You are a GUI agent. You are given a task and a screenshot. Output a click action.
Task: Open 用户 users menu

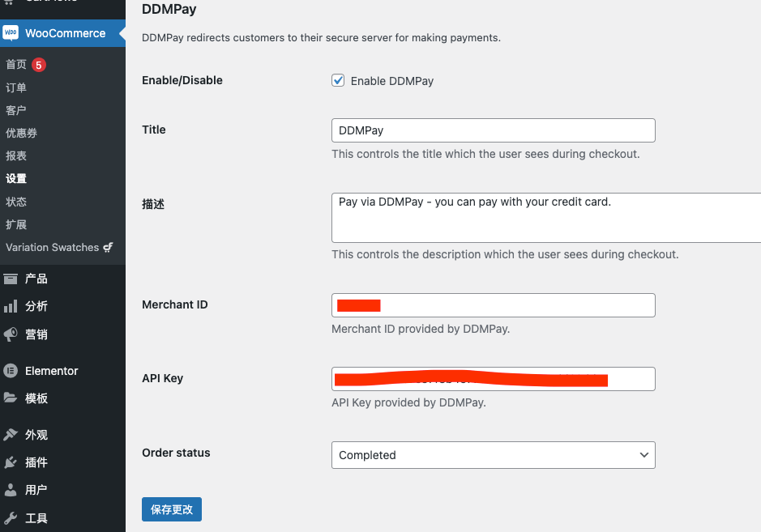pyautogui.click(x=36, y=490)
